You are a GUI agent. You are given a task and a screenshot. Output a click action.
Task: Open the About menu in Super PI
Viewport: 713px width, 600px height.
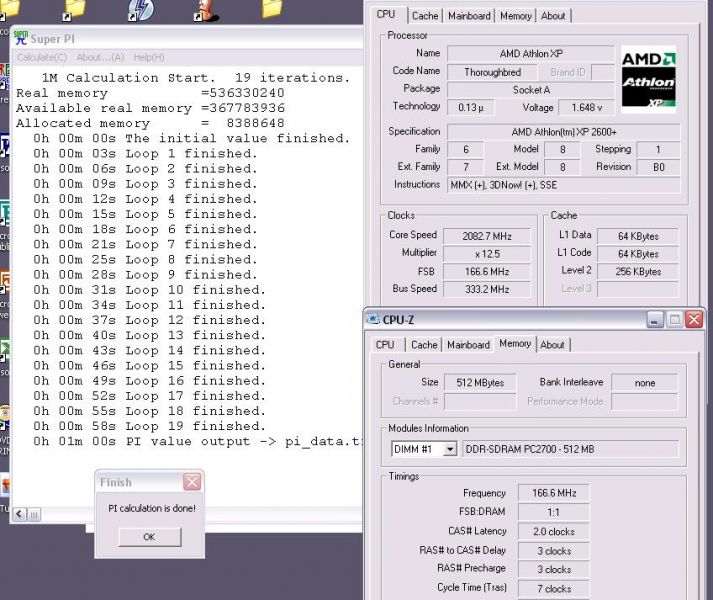point(100,57)
